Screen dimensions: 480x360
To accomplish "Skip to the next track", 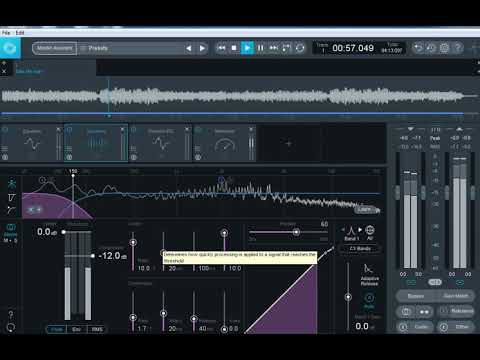I will [274, 48].
